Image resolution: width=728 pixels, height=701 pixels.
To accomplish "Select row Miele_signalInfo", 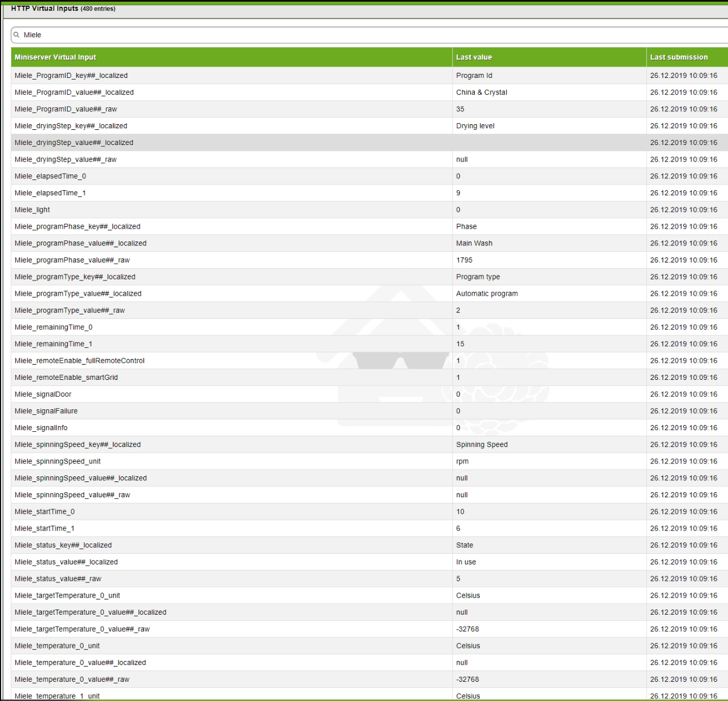I will [x=370, y=428].
